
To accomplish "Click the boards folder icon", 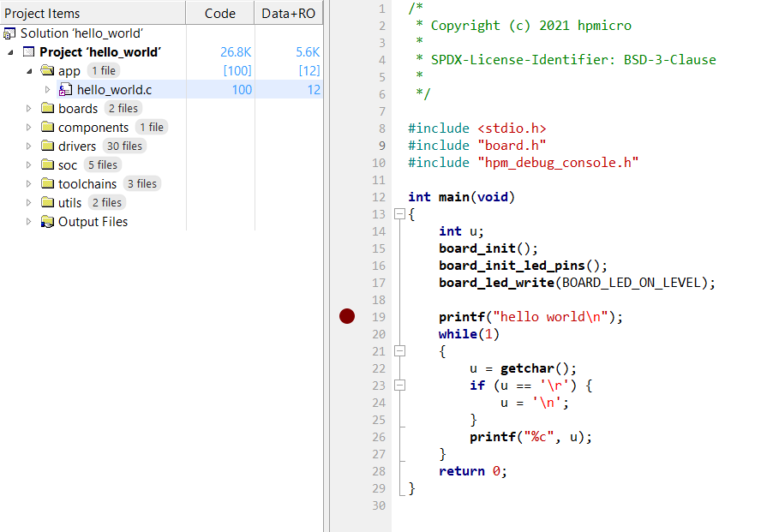I will [x=47, y=108].
